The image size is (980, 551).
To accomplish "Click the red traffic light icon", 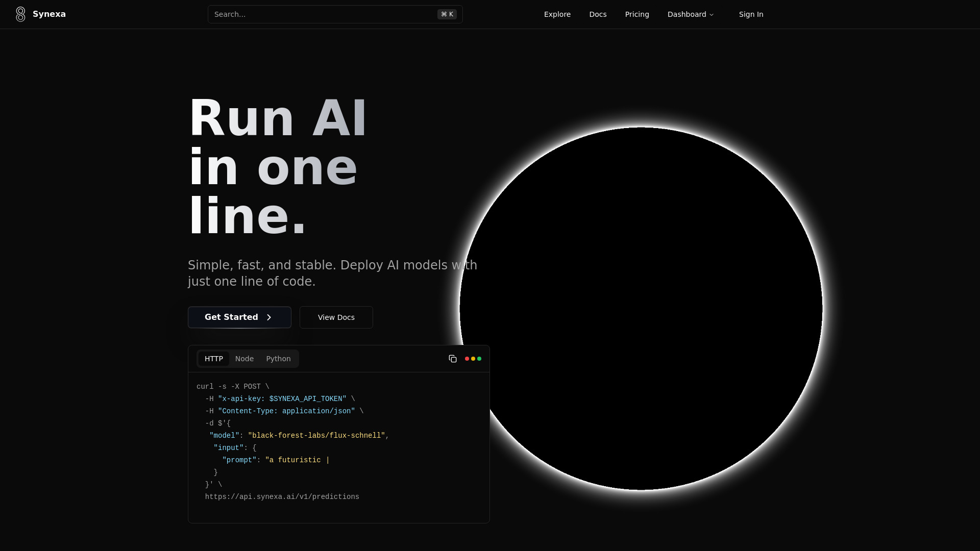I will tap(467, 359).
